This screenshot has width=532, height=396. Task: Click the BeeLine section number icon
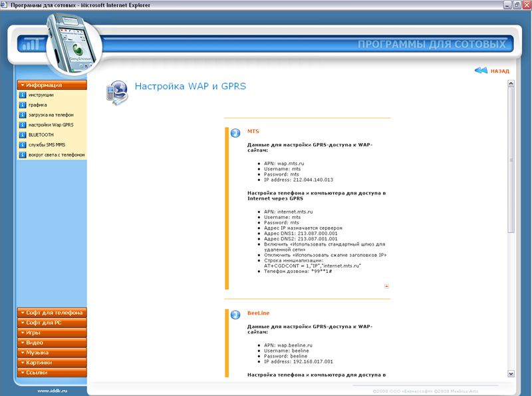(x=235, y=314)
